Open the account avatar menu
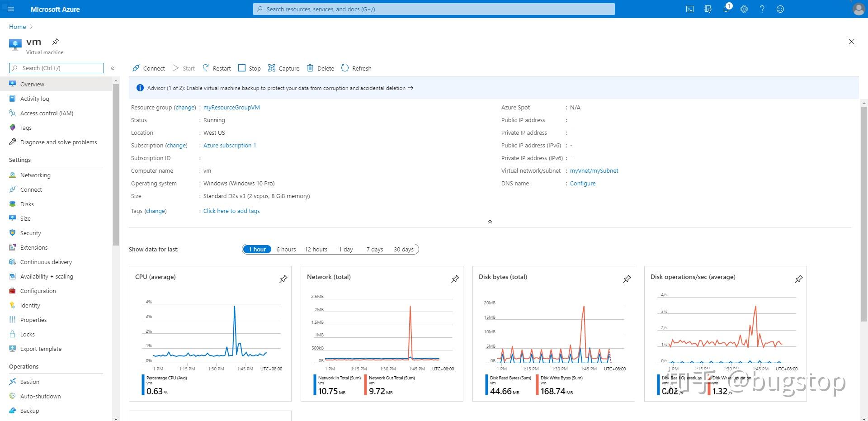868x421 pixels. [859, 9]
